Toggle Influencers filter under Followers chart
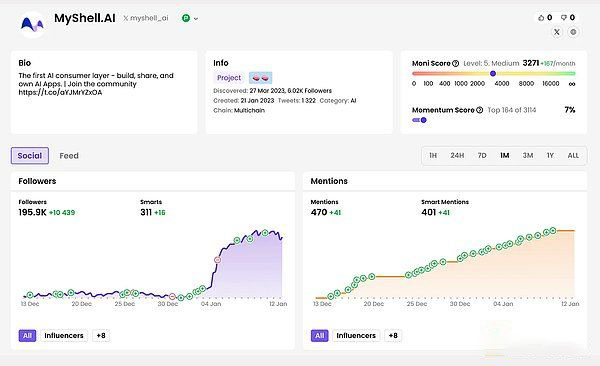The height and width of the screenshot is (366, 600). [x=64, y=336]
